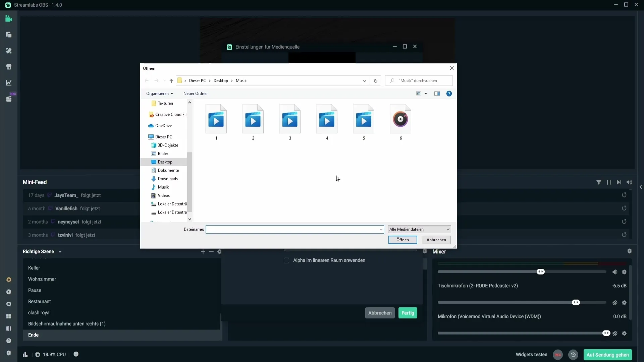Image resolution: width=644 pixels, height=362 pixels.
Task: Open the Layout copy icon in sidebar
Action: [x=9, y=35]
